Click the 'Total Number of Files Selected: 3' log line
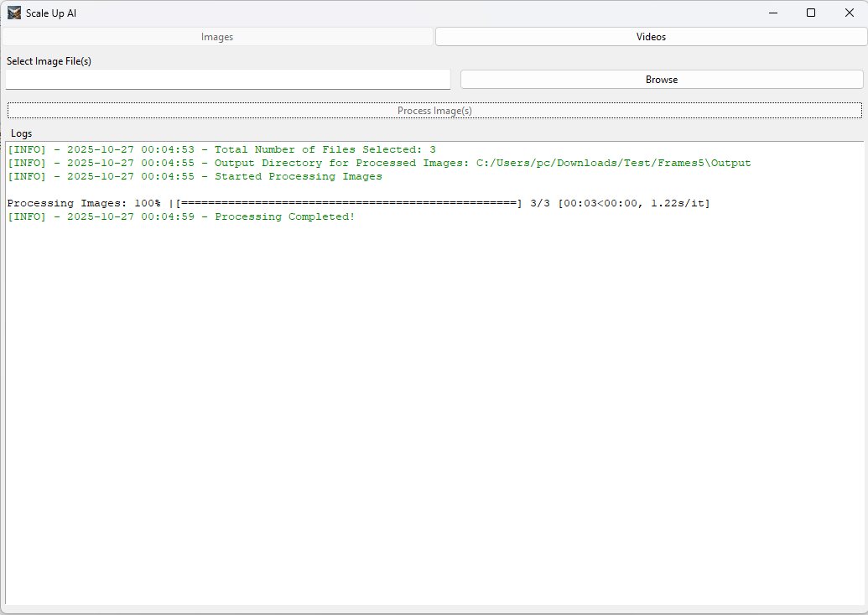 point(221,149)
